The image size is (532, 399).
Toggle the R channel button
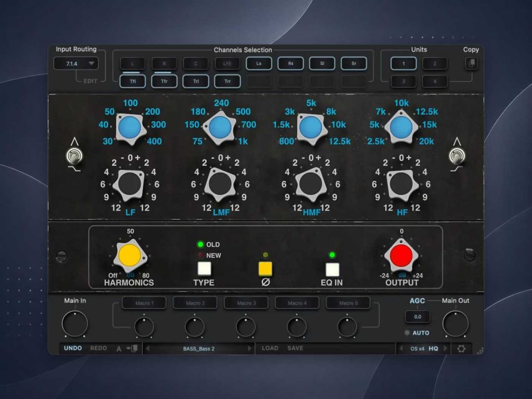(164, 63)
